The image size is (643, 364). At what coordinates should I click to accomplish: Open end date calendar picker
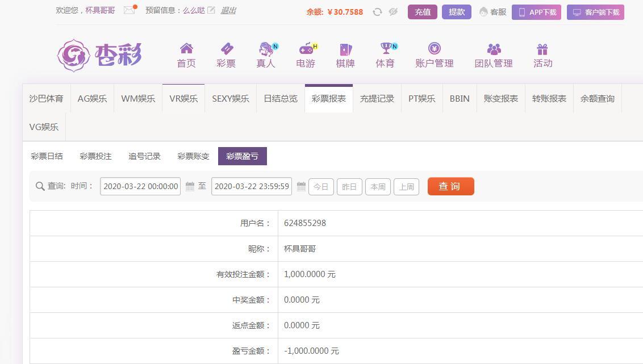tap(301, 186)
